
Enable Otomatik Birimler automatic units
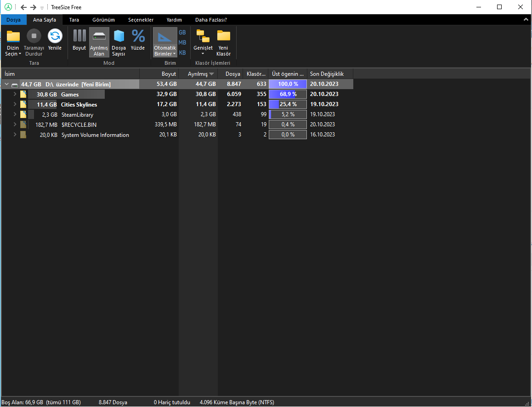click(x=165, y=42)
